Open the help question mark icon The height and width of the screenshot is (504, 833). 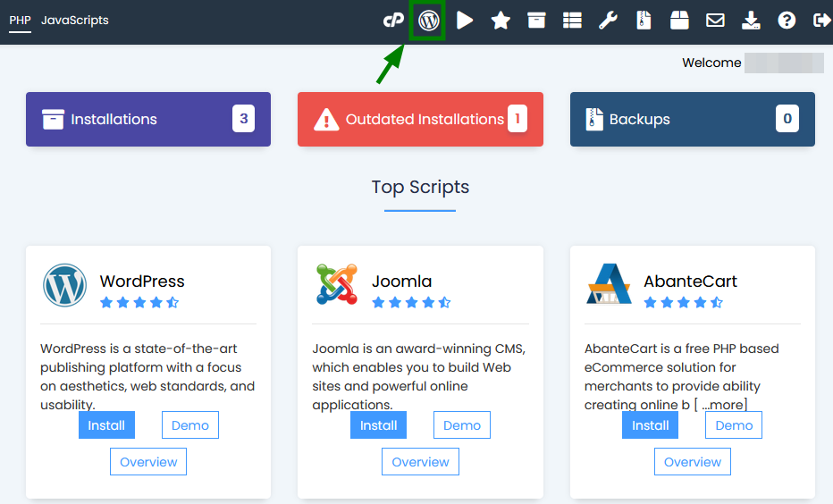(787, 21)
